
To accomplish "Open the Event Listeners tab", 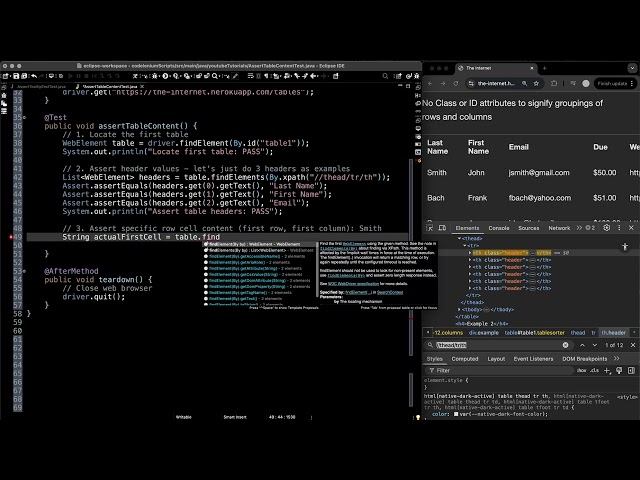I will pos(533,358).
